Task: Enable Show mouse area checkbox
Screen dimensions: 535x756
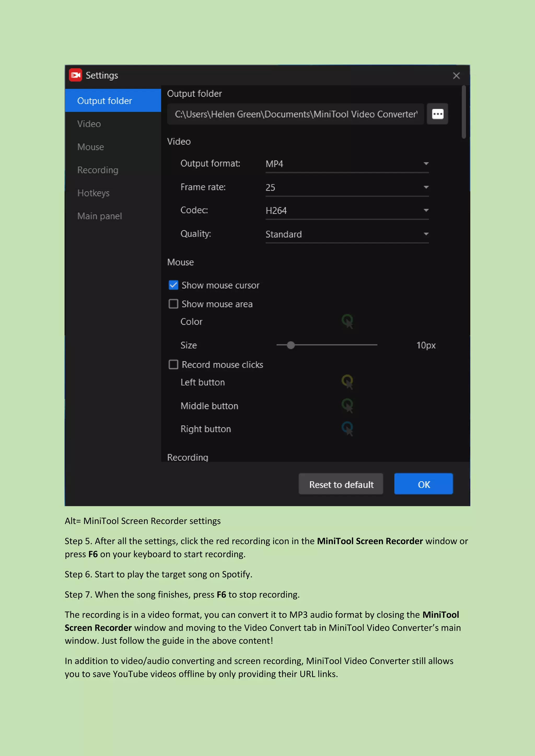Action: [x=173, y=304]
